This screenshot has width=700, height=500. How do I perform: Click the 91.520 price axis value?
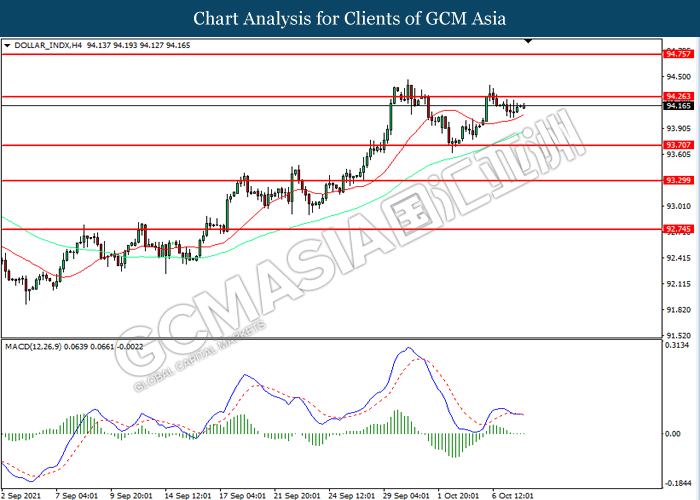pyautogui.click(x=679, y=336)
